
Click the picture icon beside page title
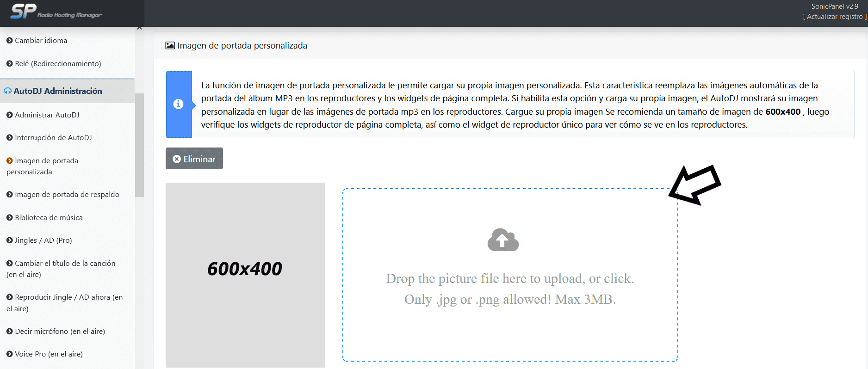coord(170,45)
